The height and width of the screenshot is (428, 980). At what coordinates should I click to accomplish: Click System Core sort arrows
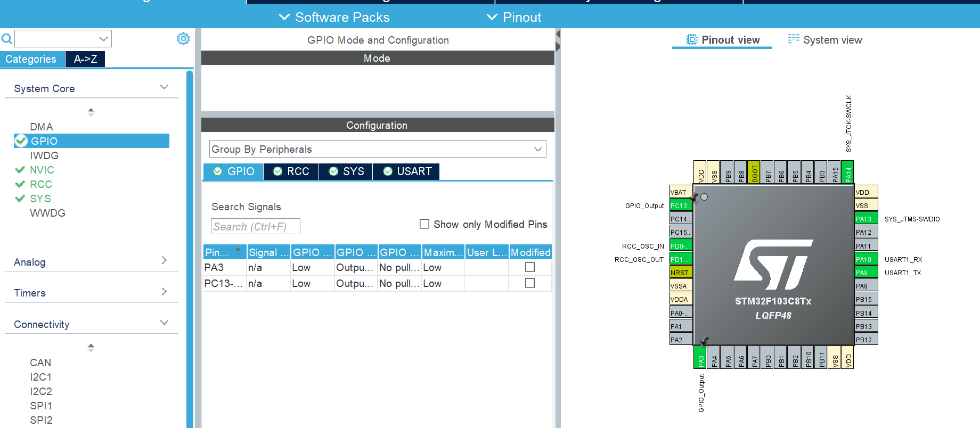(x=91, y=112)
